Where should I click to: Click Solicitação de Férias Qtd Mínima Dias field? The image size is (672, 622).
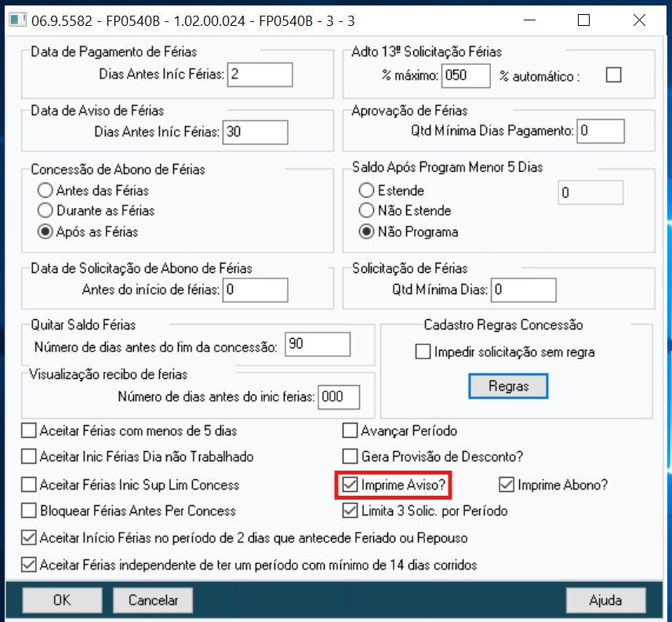[x=524, y=290]
